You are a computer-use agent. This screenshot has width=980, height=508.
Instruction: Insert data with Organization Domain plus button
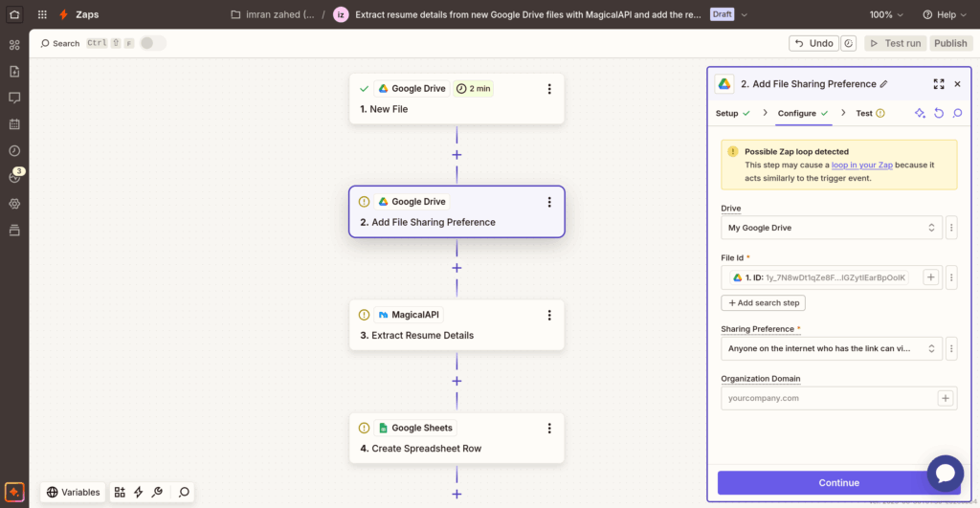(945, 398)
